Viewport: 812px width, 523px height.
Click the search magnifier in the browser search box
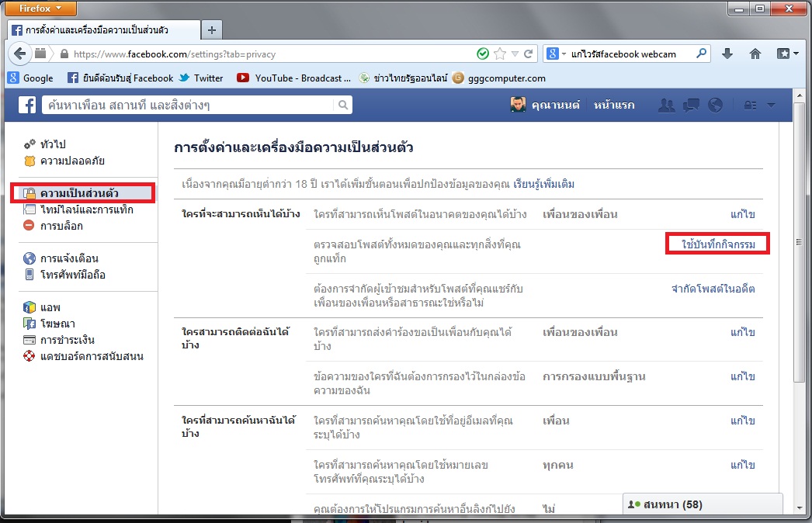tap(701, 54)
